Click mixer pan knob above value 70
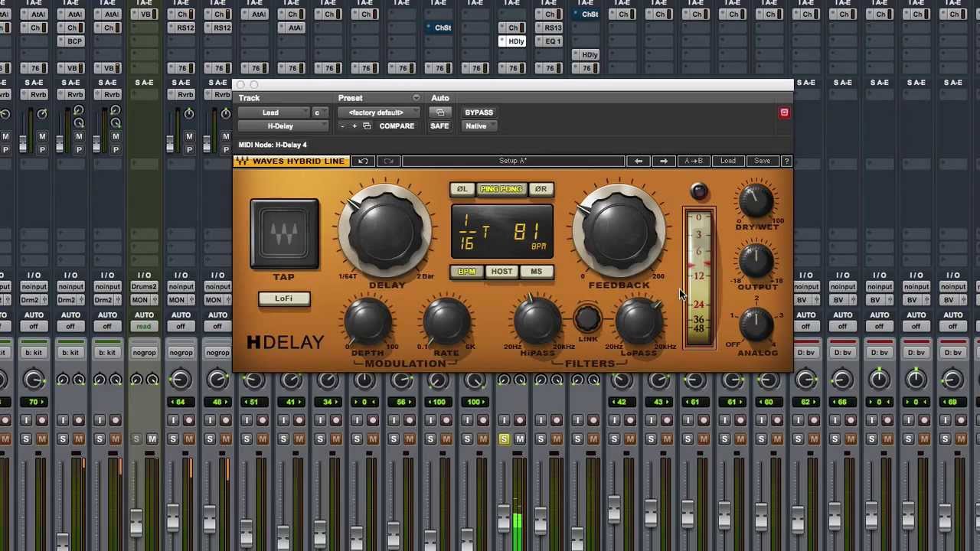Screen dimensions: 980x551 34,380
